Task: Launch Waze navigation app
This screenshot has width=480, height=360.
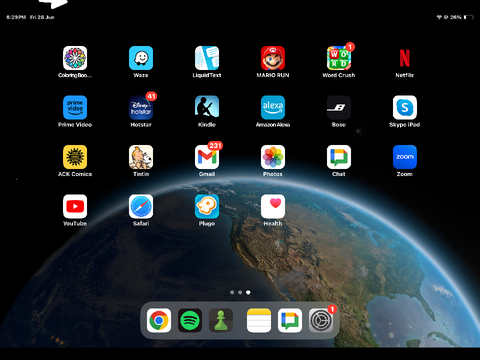Action: (x=141, y=58)
